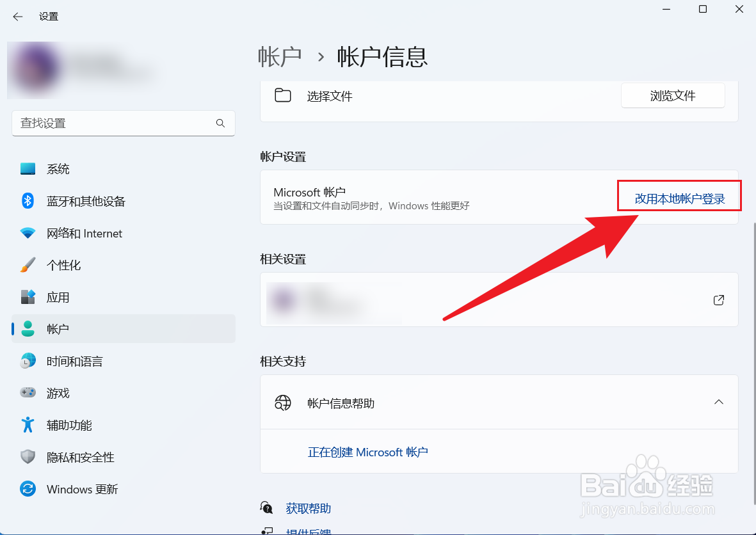Click 改用本地帐户登录 link
The width and height of the screenshot is (756, 535).
point(679,199)
